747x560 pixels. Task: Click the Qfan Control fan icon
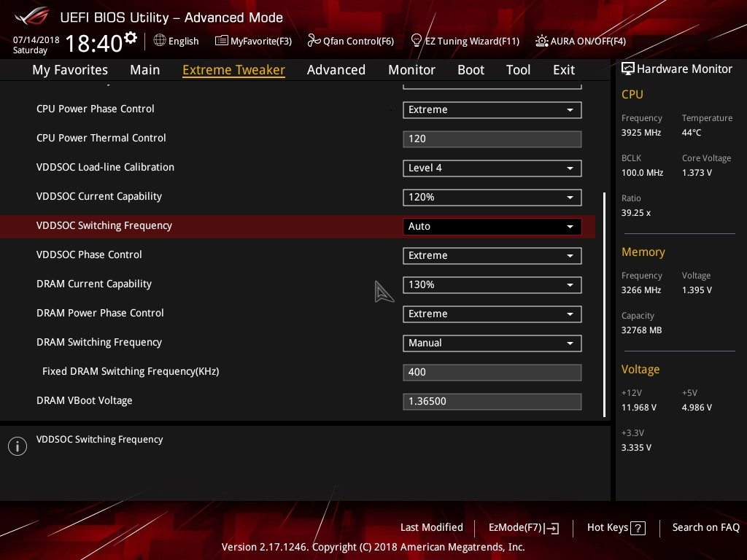[x=314, y=41]
